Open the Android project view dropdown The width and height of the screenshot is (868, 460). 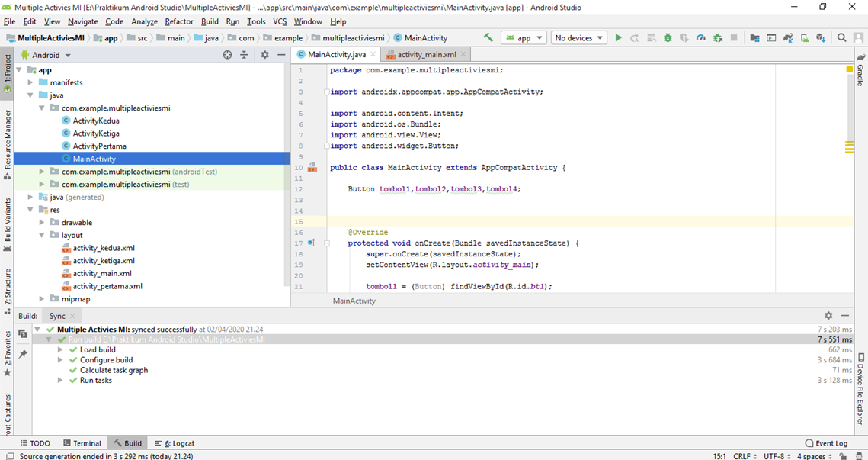pos(46,55)
